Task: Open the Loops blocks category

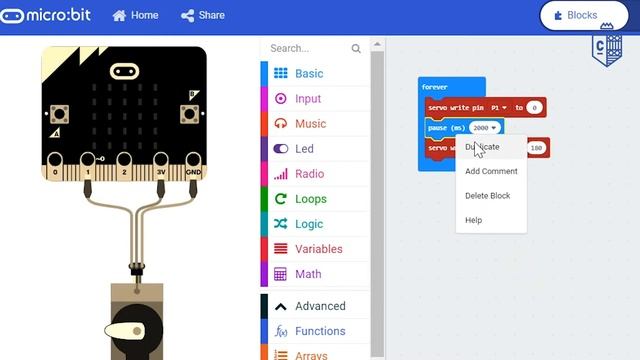Action: [315, 199]
